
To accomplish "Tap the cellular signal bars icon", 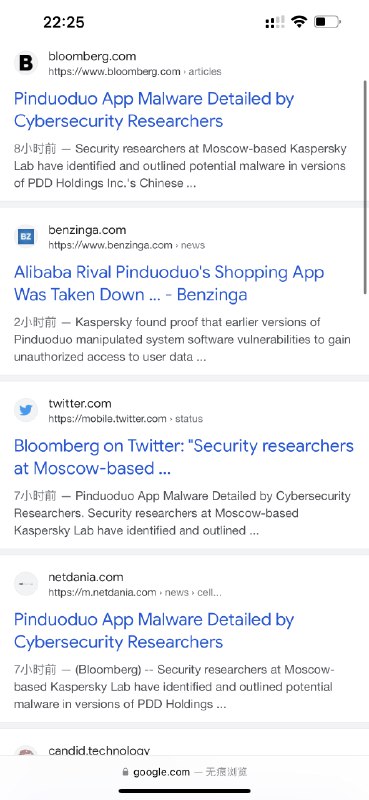I will coord(275,22).
